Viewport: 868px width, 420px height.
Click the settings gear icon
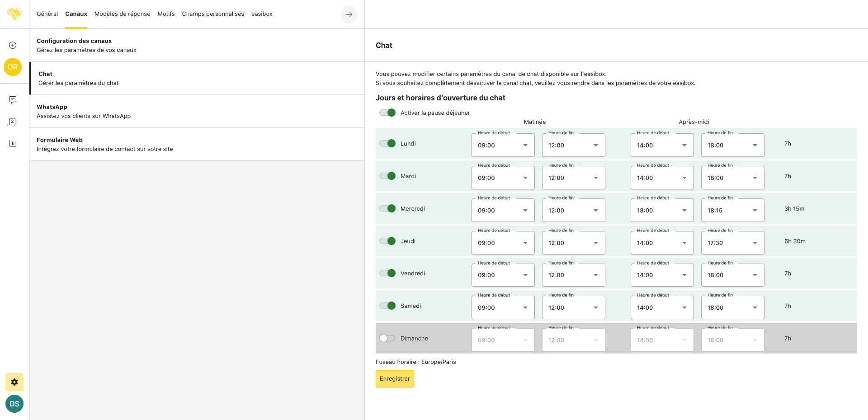[14, 382]
